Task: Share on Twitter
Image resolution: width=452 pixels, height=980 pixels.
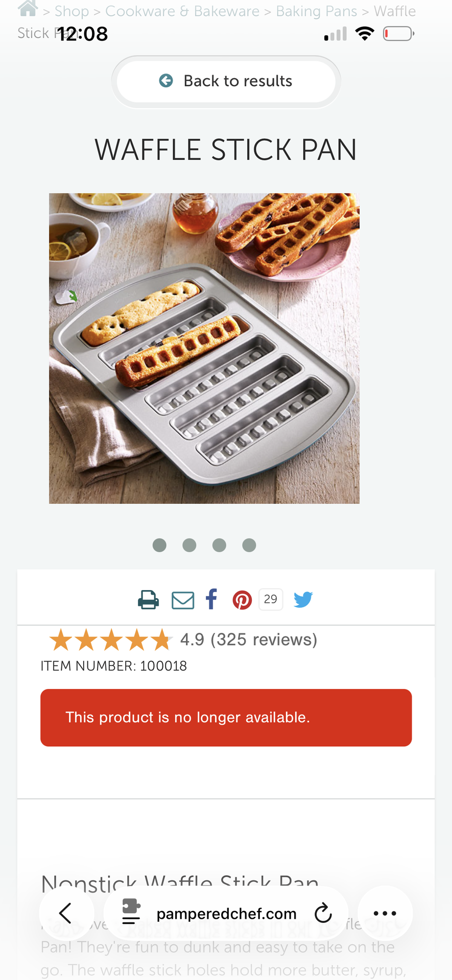Action: pyautogui.click(x=303, y=599)
